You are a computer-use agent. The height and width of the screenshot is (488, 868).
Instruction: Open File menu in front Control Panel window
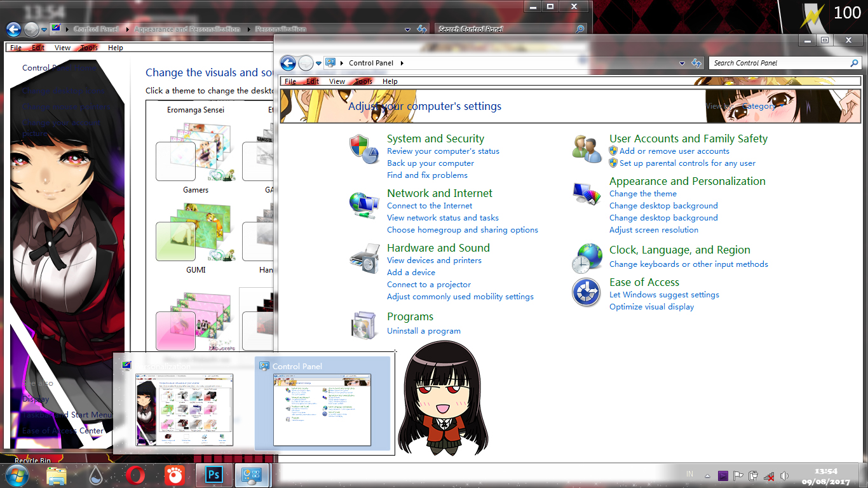290,81
